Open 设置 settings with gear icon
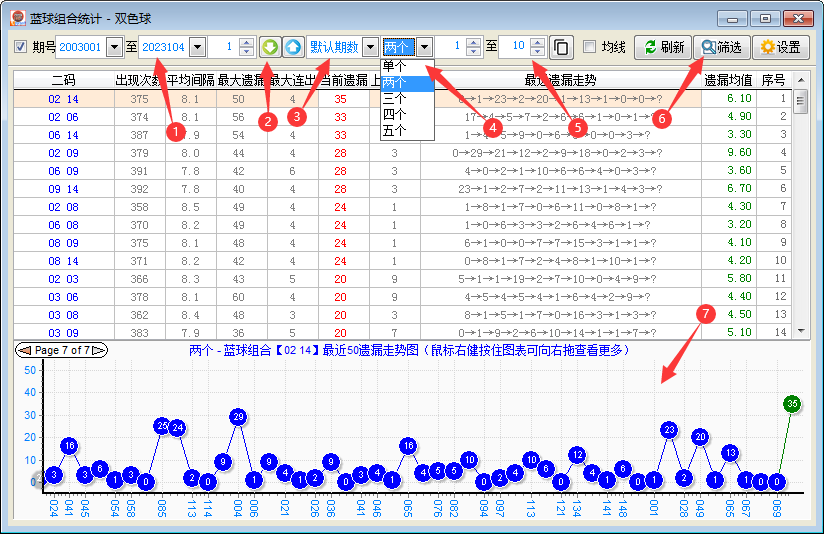Screen dimensions: 824x534 [x=780, y=47]
